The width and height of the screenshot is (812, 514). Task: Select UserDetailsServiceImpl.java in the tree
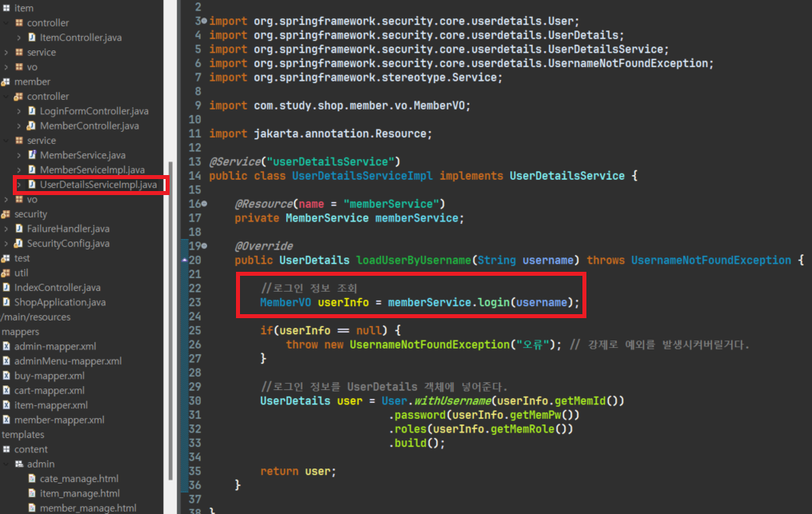[98, 185]
